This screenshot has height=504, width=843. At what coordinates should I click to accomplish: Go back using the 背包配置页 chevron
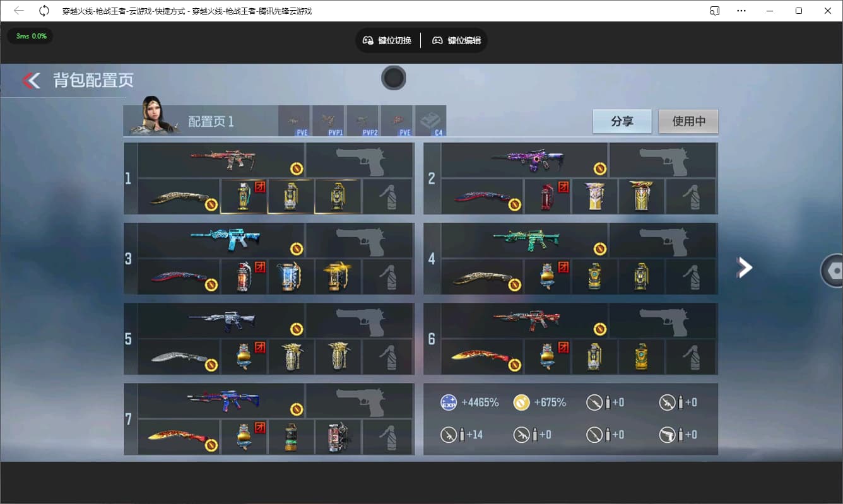[31, 80]
